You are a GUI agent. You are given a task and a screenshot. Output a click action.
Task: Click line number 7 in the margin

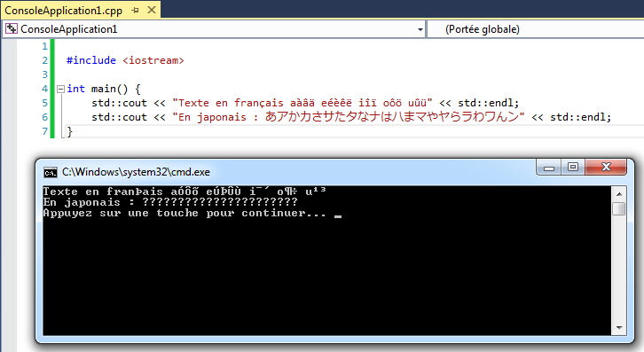coord(44,131)
